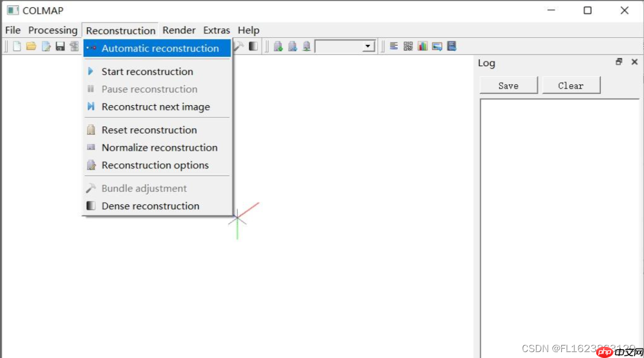This screenshot has width=644, height=358.
Task: Click the Save project floppy disk icon
Action: click(60, 46)
